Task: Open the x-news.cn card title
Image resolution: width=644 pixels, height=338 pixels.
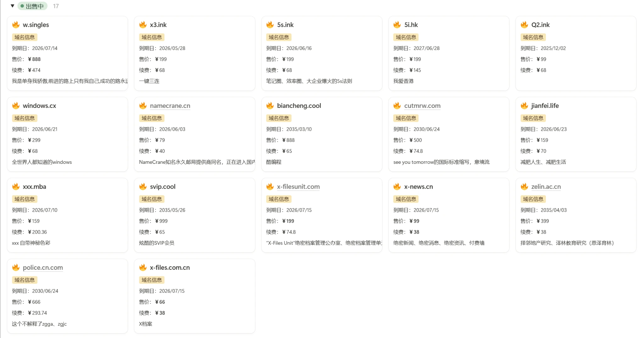Action: pyautogui.click(x=418, y=187)
